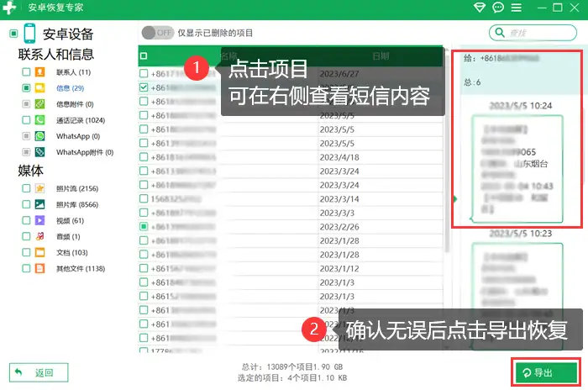Open 信息 (29) category
Viewport: 588px width, 390px height.
pos(70,88)
